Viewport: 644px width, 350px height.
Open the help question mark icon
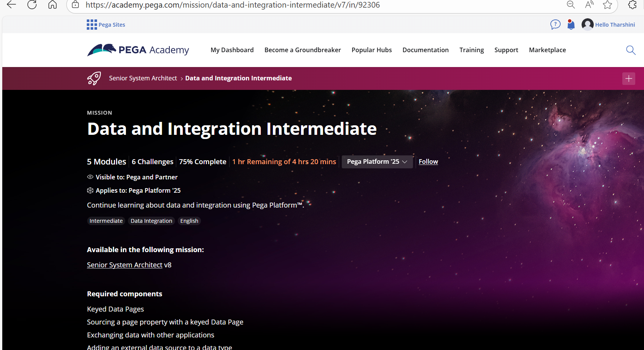tap(555, 25)
